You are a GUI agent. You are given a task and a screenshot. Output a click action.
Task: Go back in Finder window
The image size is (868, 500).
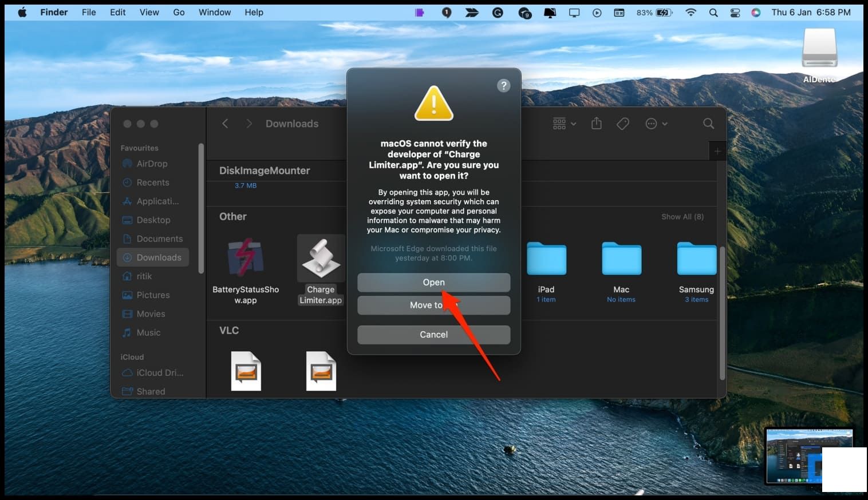point(225,124)
